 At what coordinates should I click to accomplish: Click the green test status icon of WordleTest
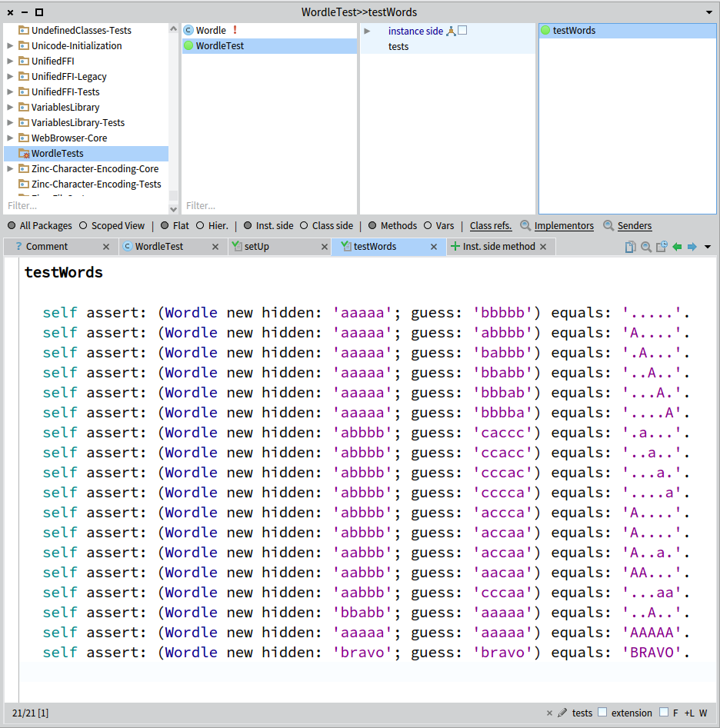click(x=188, y=45)
